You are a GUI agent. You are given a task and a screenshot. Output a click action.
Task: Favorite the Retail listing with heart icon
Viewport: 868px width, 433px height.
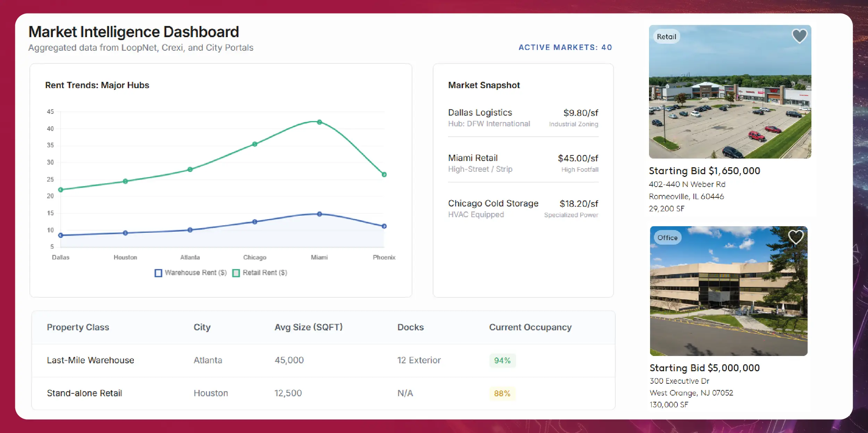pyautogui.click(x=799, y=36)
